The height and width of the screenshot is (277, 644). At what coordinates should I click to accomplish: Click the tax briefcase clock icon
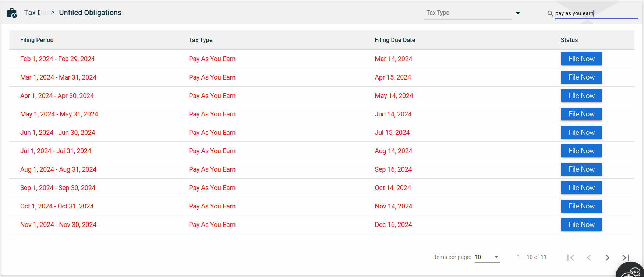12,13
